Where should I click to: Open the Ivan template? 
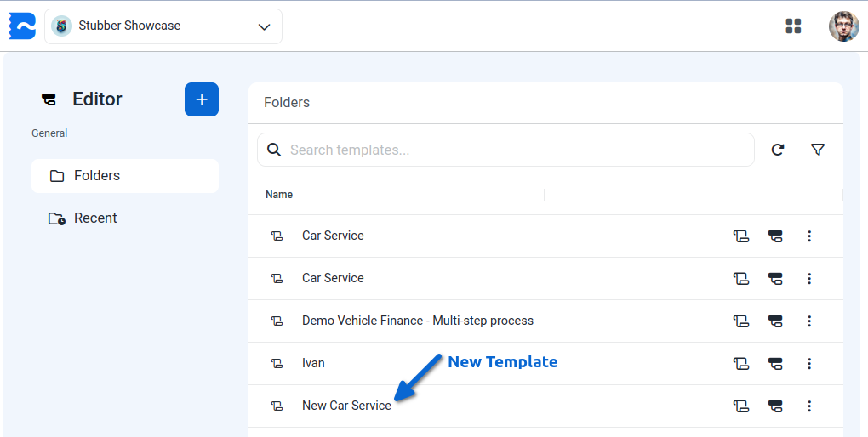(x=313, y=363)
